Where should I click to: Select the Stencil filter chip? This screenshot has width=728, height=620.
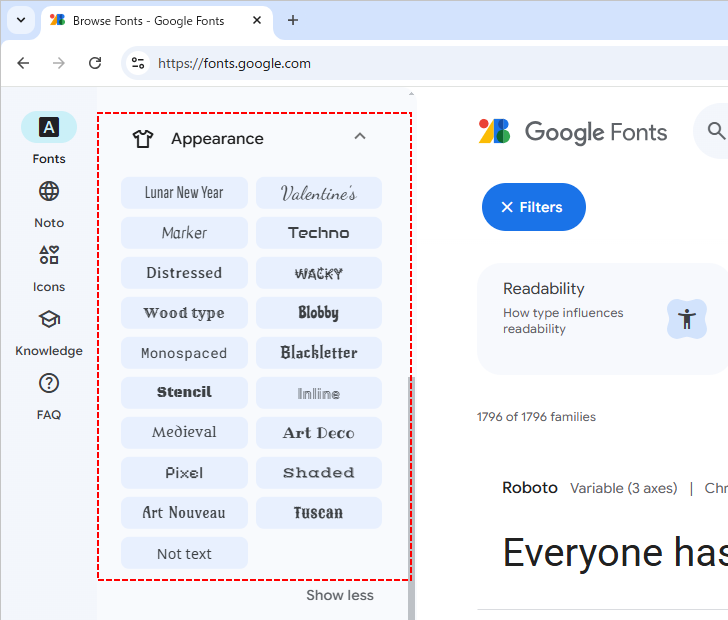point(184,392)
